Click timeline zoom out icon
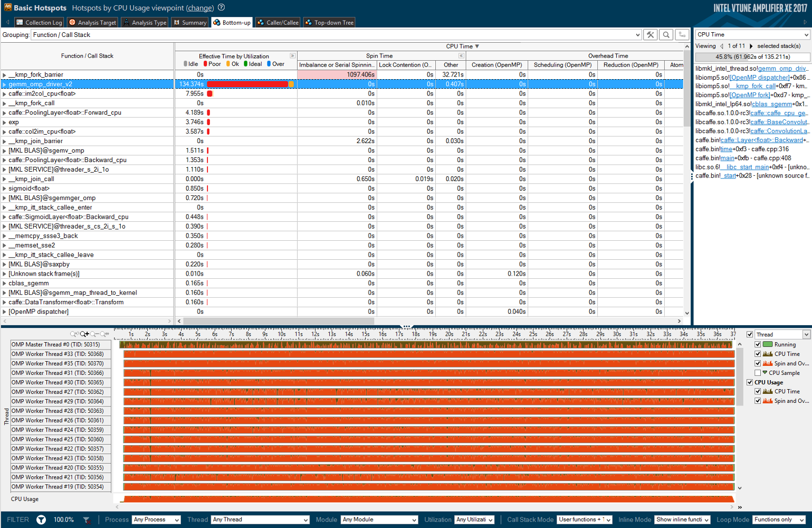 pyautogui.click(x=94, y=334)
